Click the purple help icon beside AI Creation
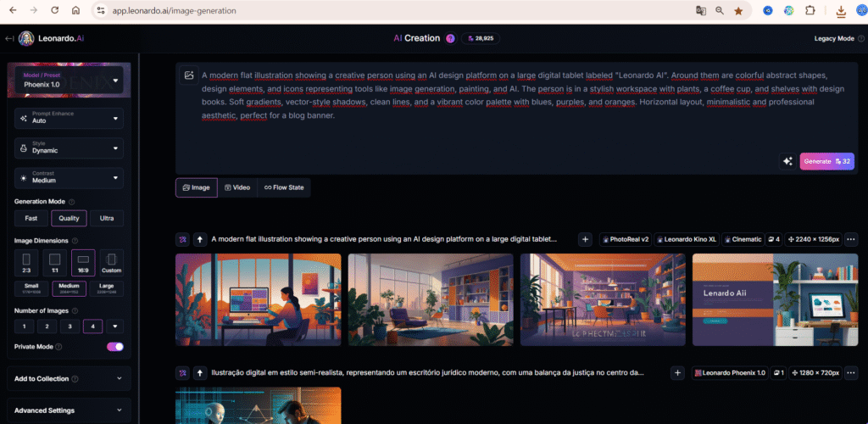 click(450, 38)
